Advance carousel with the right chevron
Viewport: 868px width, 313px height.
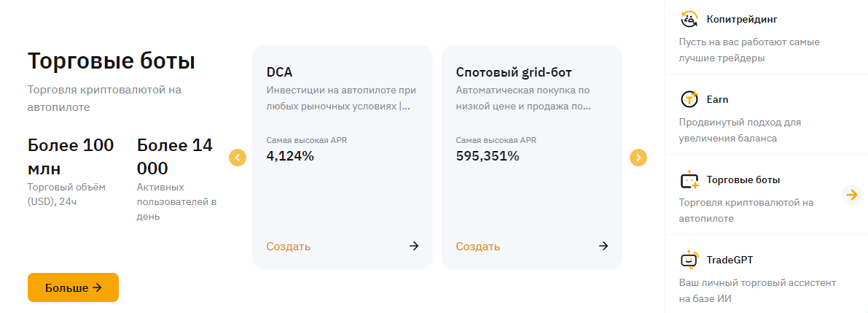(x=638, y=158)
